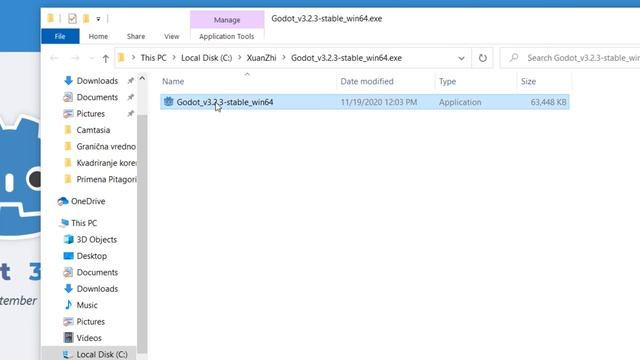Switch to the Home ribbon tab
The image size is (640, 360).
[x=98, y=36]
